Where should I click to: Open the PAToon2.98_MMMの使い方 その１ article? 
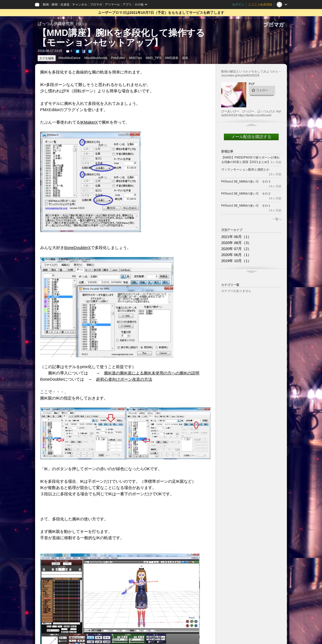tap(246, 206)
